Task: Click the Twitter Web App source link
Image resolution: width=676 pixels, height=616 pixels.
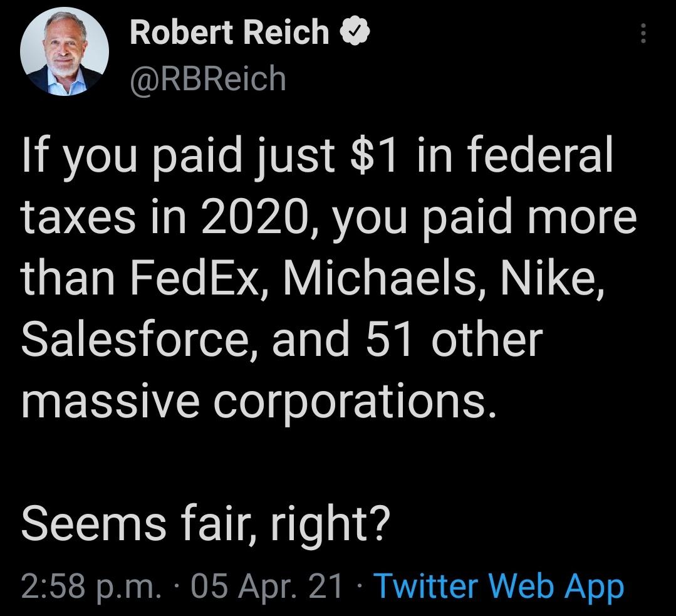Action: (498, 587)
